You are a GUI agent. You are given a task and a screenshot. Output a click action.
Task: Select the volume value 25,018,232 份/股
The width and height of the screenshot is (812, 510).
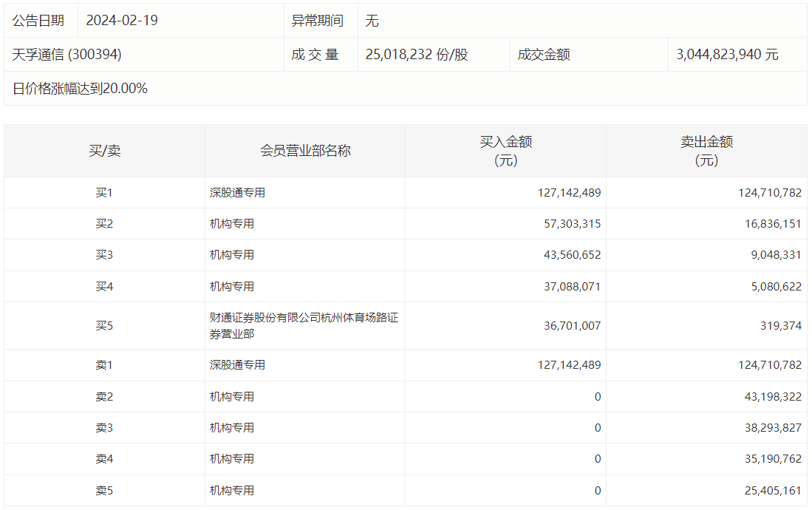417,55
